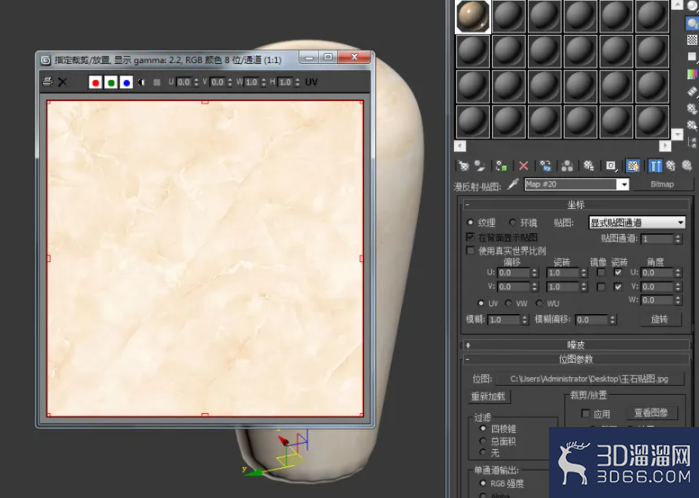Screen dimensions: 699x498
Task: Click the color bars video check icon
Action: (x=692, y=74)
